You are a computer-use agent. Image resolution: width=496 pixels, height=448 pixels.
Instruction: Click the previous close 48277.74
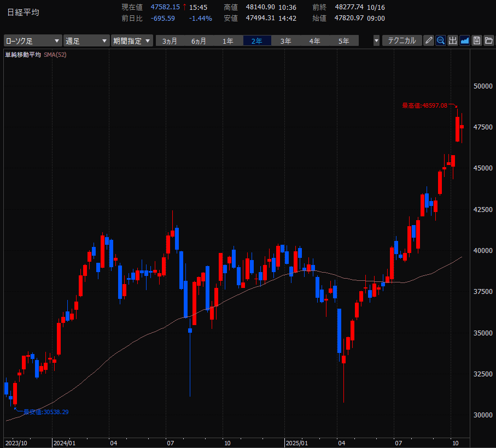(x=349, y=7)
